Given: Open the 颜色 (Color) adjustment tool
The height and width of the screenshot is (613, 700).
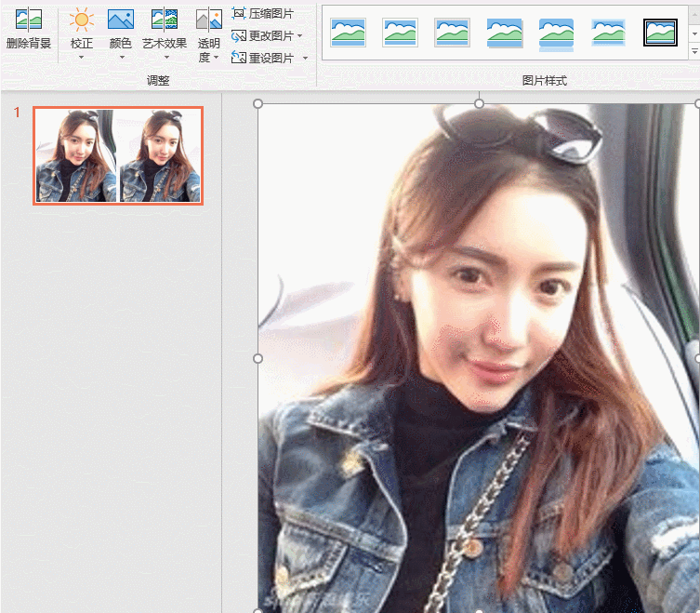Looking at the screenshot, I should coord(120,20).
